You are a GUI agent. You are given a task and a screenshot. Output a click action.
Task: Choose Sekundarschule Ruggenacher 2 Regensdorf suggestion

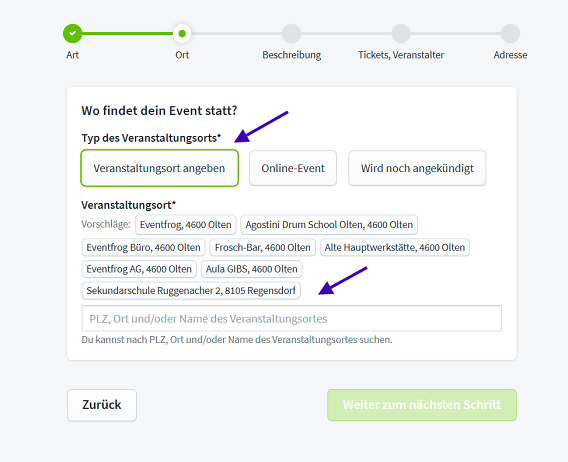pos(191,291)
